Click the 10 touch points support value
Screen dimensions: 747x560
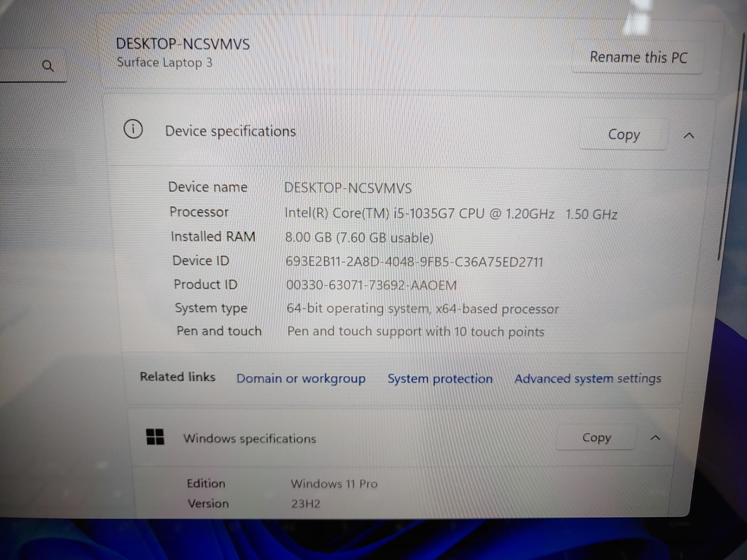tap(416, 332)
